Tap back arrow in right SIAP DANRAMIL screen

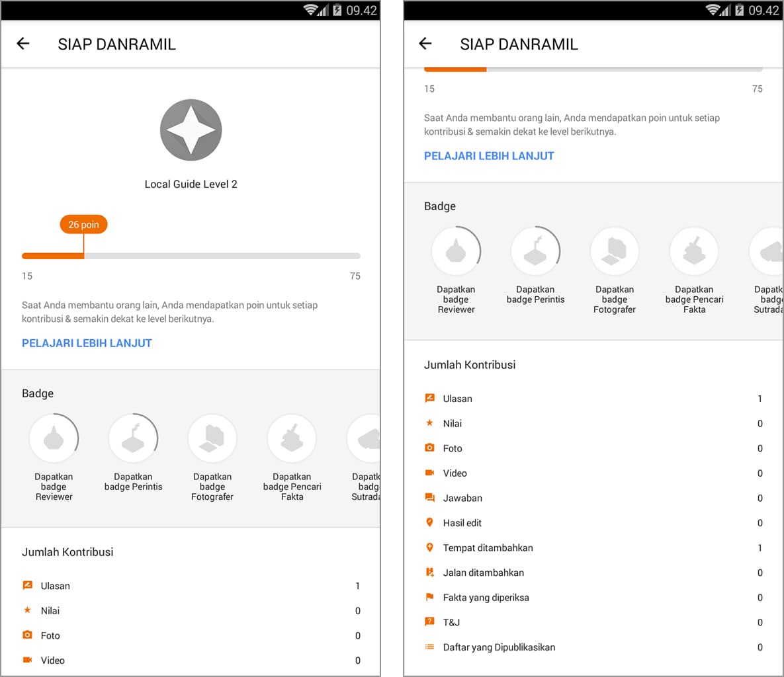425,44
